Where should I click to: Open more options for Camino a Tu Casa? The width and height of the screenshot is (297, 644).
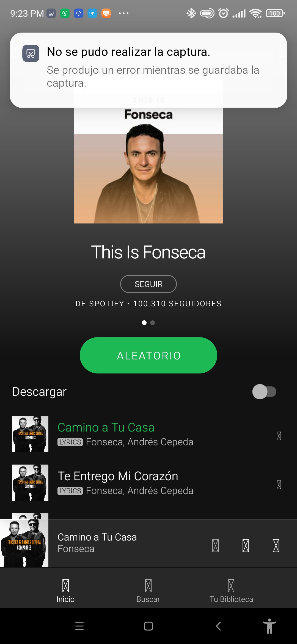point(279,436)
